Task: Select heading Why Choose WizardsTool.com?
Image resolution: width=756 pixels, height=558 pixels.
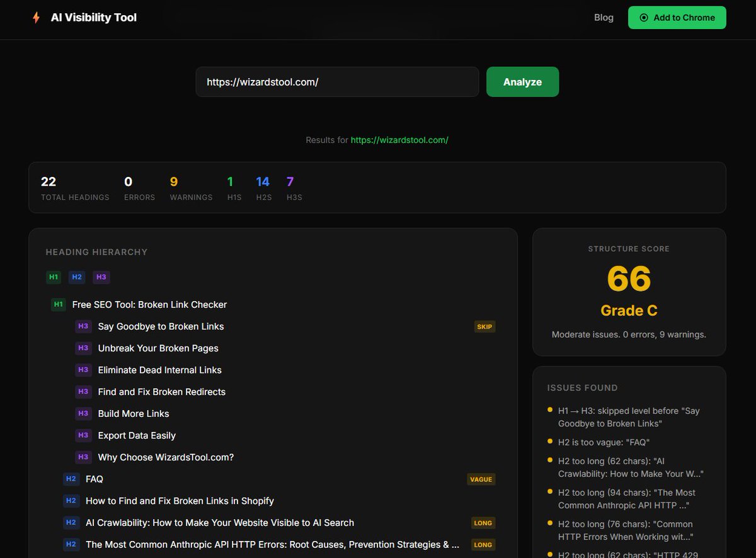Action: coord(166,457)
